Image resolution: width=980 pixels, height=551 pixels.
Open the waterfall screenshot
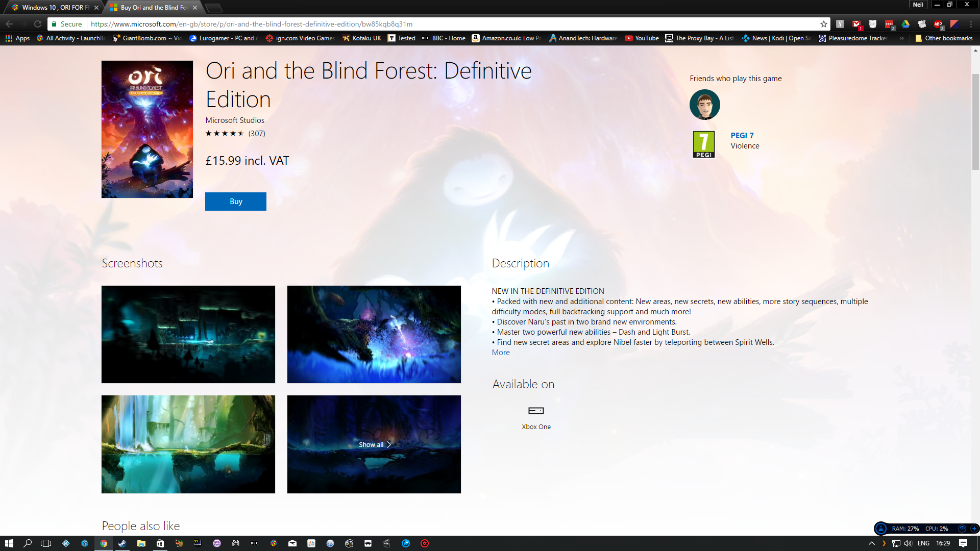click(188, 444)
